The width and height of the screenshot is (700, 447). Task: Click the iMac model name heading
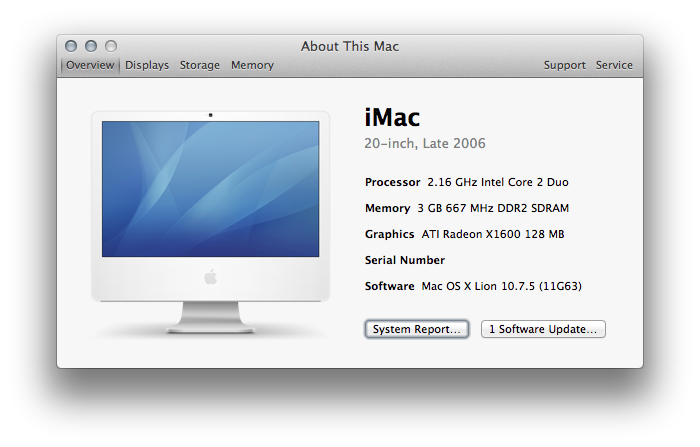[x=392, y=117]
